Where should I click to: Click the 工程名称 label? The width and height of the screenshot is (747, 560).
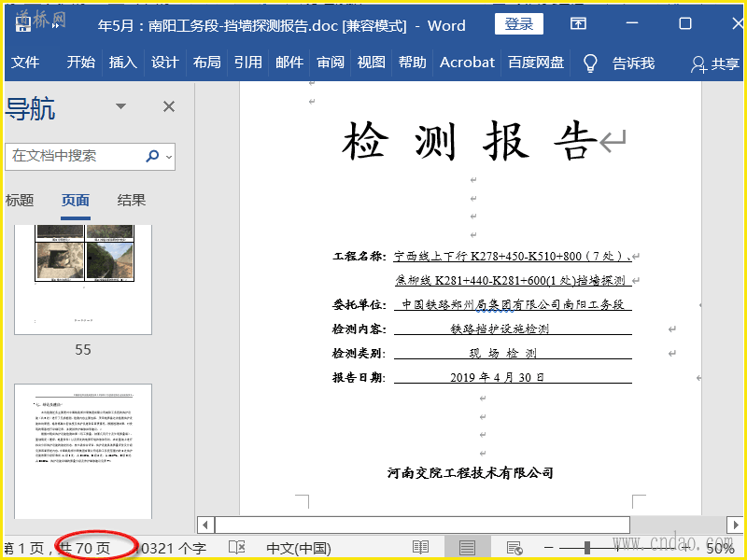coord(359,256)
